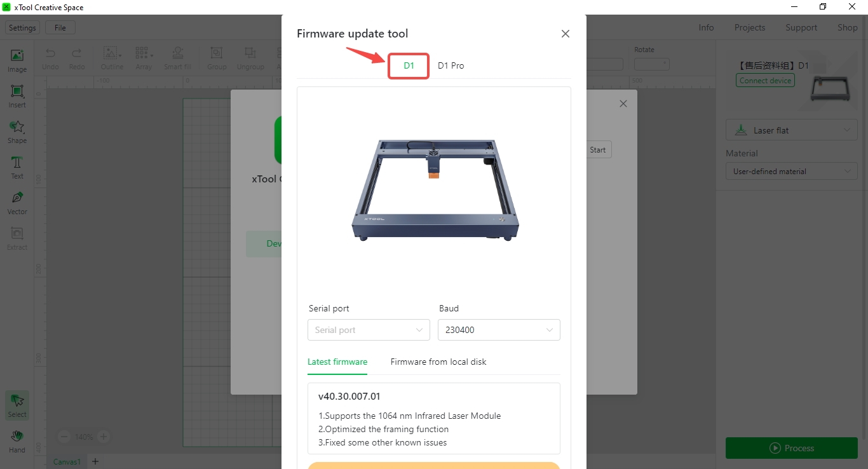
Task: Click the Rotate input field
Action: tap(652, 64)
